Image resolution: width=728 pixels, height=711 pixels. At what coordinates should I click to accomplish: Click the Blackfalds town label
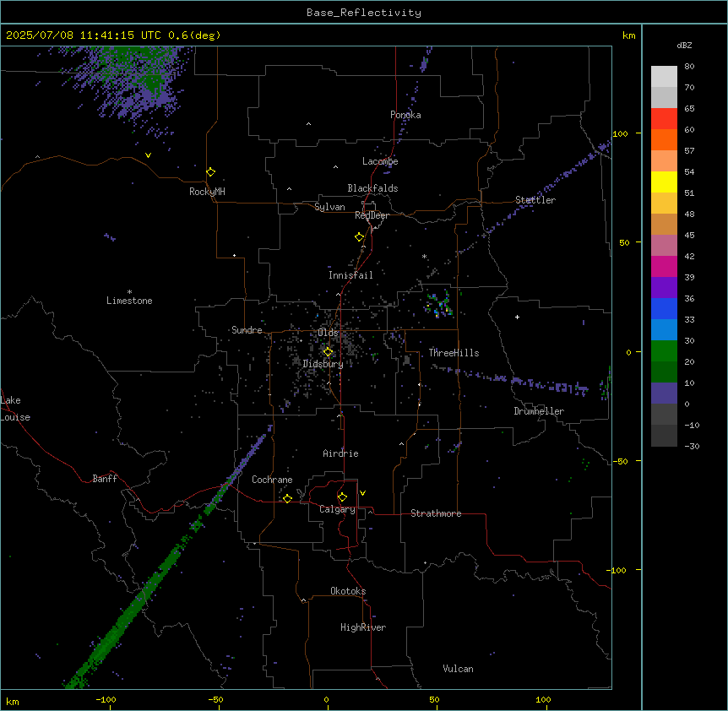pyautogui.click(x=372, y=188)
